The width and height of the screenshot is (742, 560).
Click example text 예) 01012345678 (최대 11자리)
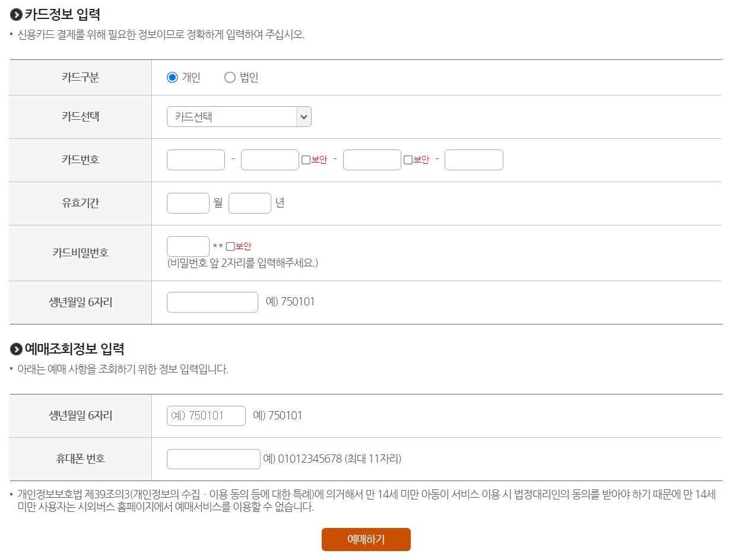click(332, 459)
